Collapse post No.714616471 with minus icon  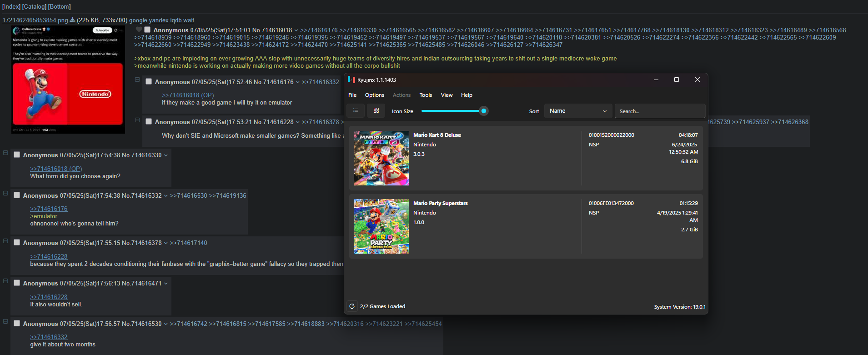coord(5,281)
